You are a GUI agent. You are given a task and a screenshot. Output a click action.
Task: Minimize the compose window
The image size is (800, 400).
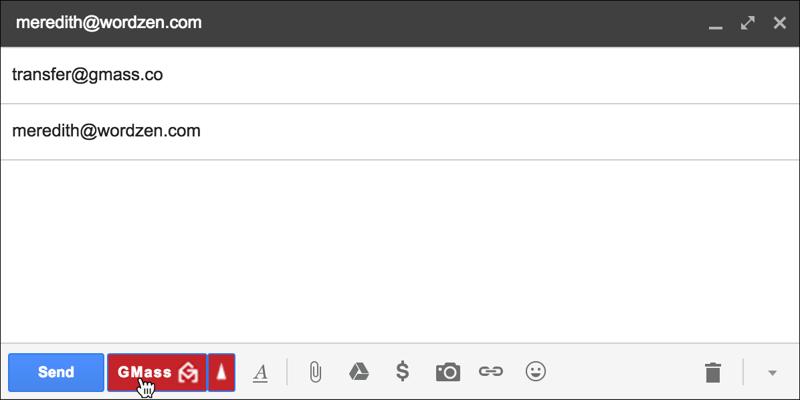click(714, 22)
